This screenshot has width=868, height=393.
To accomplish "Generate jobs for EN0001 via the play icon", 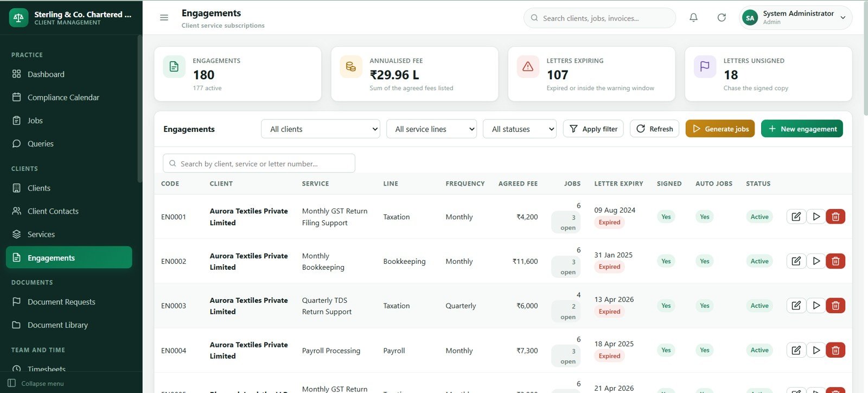I will (x=816, y=217).
